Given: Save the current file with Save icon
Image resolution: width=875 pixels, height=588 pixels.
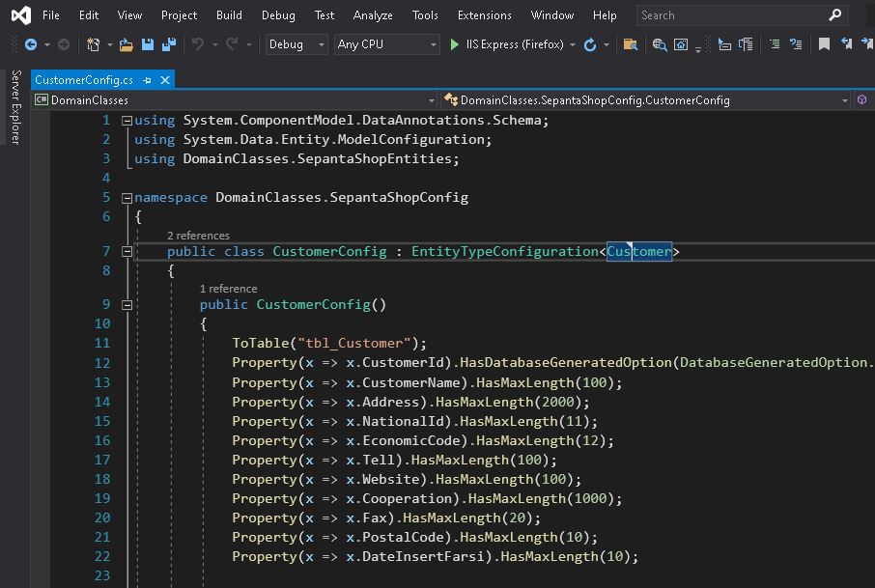Looking at the screenshot, I should pos(148,44).
